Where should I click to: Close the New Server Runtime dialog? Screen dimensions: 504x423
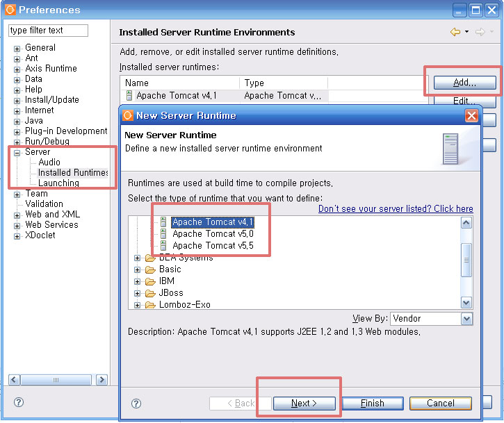(x=471, y=115)
